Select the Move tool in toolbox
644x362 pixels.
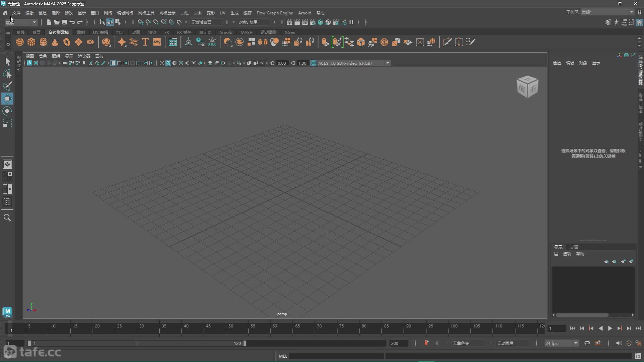(x=7, y=99)
